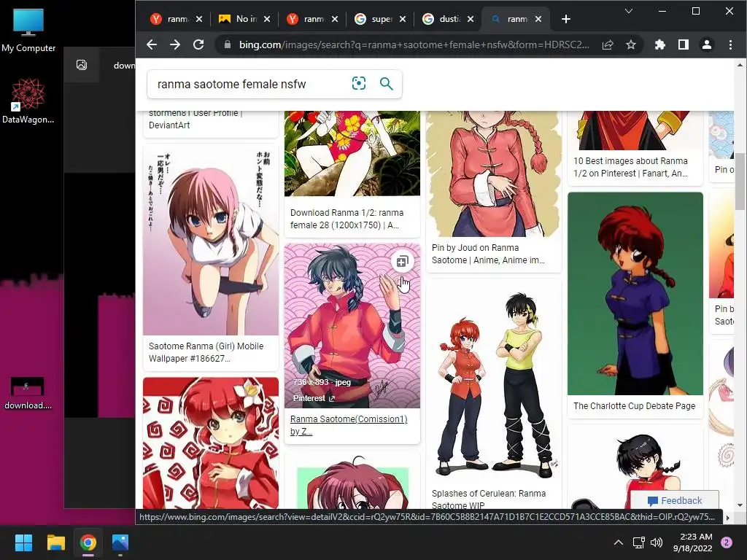The height and width of the screenshot is (560, 747).
Task: Open the Windows Start menu
Action: 23,542
